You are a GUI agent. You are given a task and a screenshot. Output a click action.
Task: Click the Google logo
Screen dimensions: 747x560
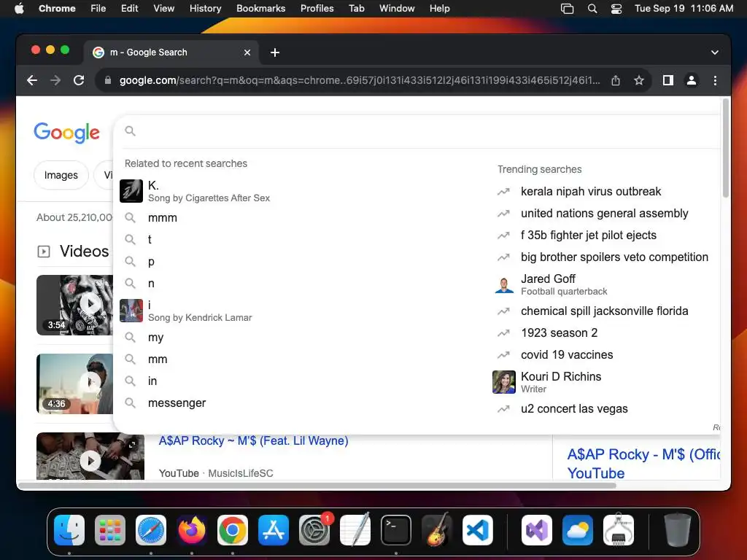click(66, 133)
